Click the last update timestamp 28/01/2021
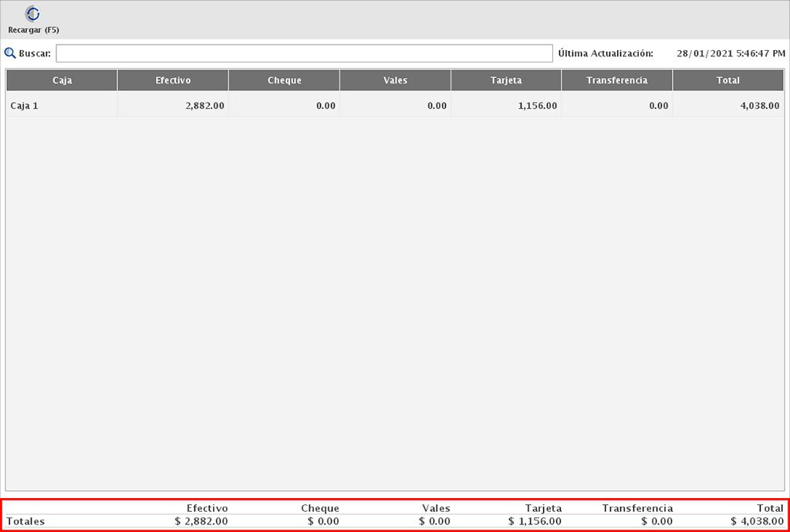This screenshot has width=790, height=532. pyautogui.click(x=731, y=53)
